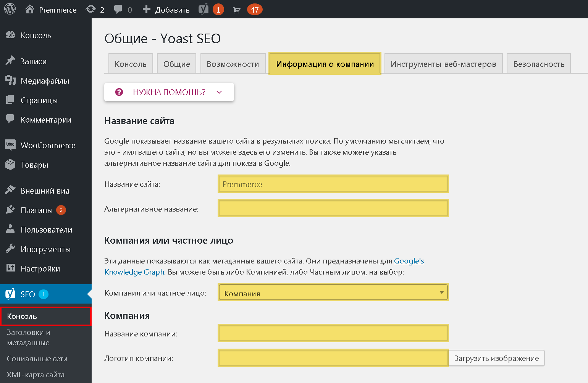Open the WooCommerce menu label
This screenshot has height=383, width=588.
[x=48, y=145]
